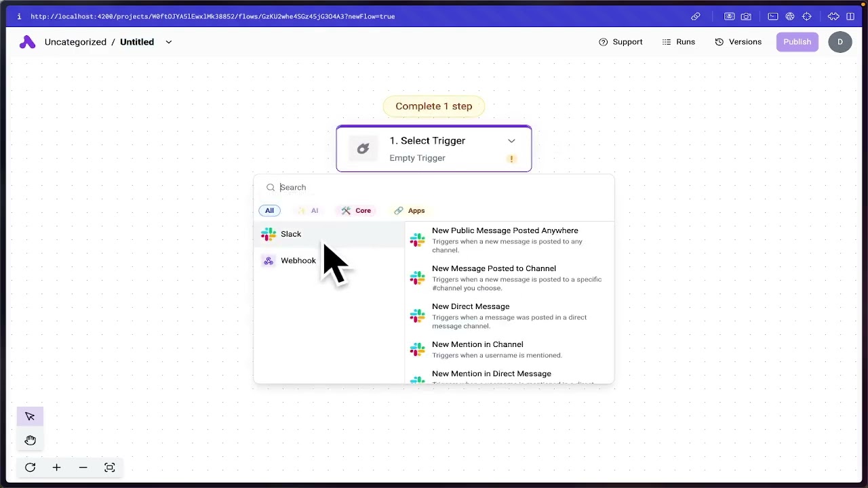Select the Core filter tab
This screenshot has height=488, width=868.
(357, 211)
